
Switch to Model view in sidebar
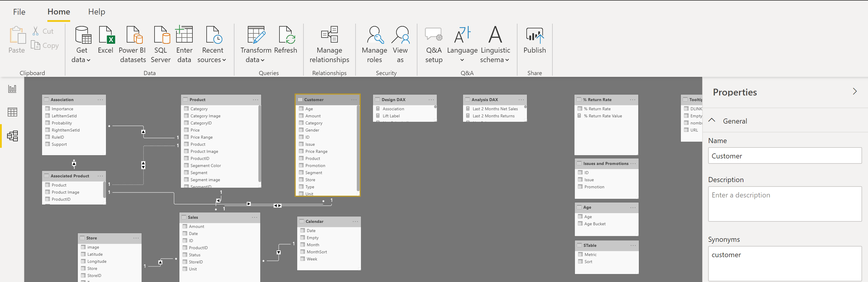[x=12, y=136]
